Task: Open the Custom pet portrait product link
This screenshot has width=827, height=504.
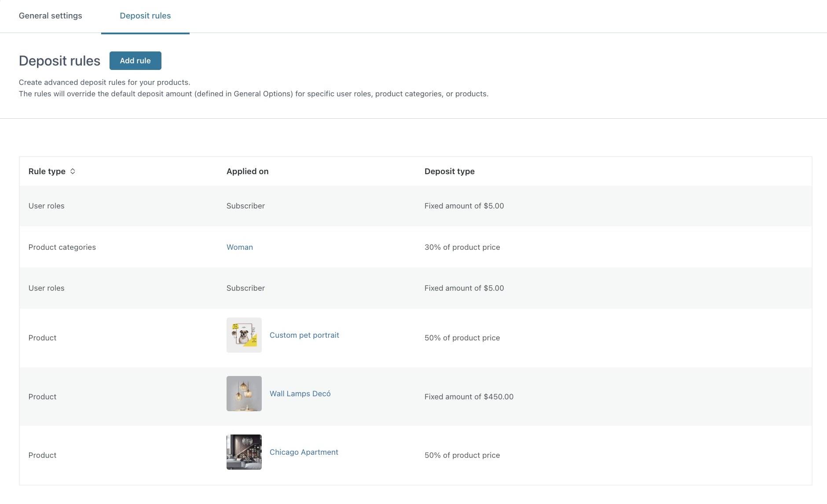Action: (x=304, y=335)
